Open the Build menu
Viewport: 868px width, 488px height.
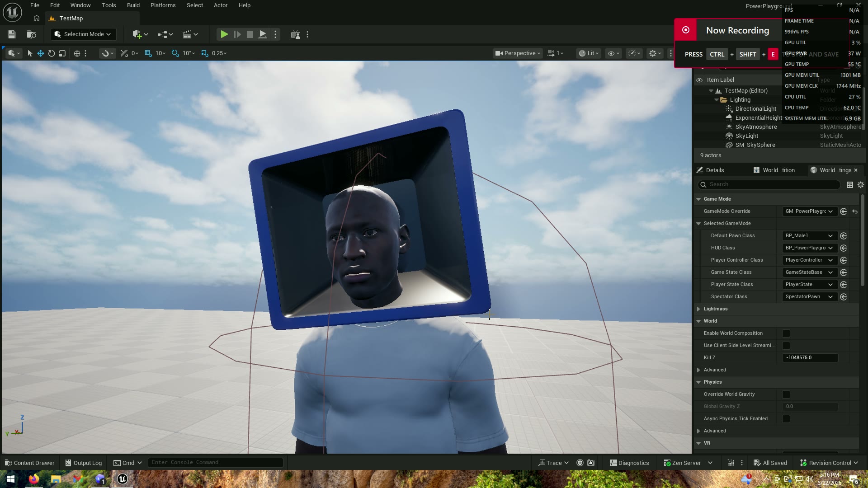click(x=133, y=5)
